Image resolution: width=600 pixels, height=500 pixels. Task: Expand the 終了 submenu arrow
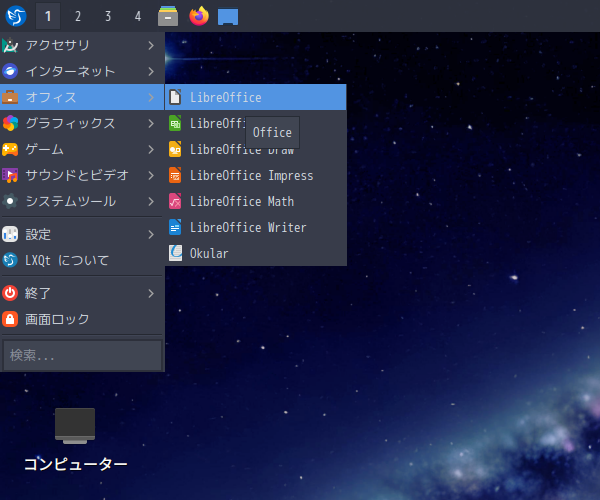point(151,293)
